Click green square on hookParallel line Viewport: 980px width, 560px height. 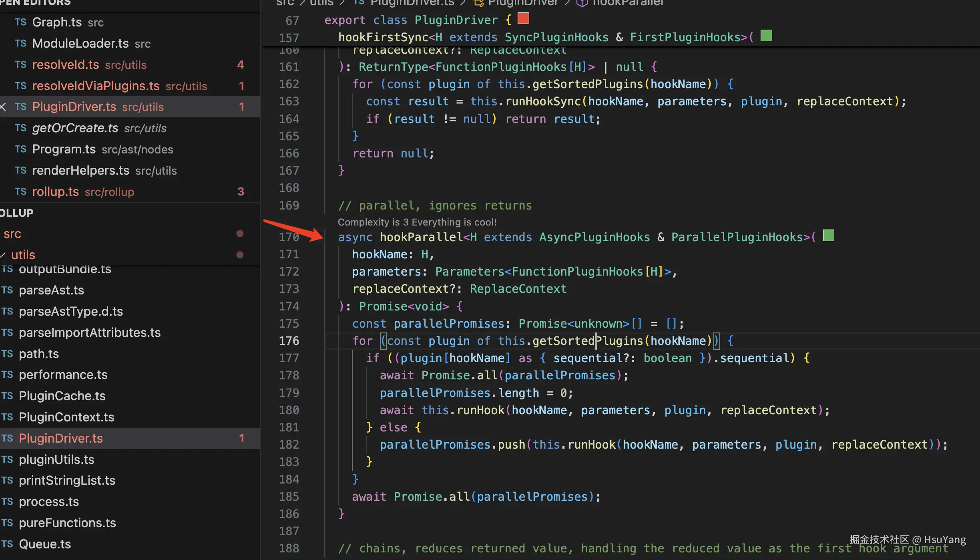828,236
